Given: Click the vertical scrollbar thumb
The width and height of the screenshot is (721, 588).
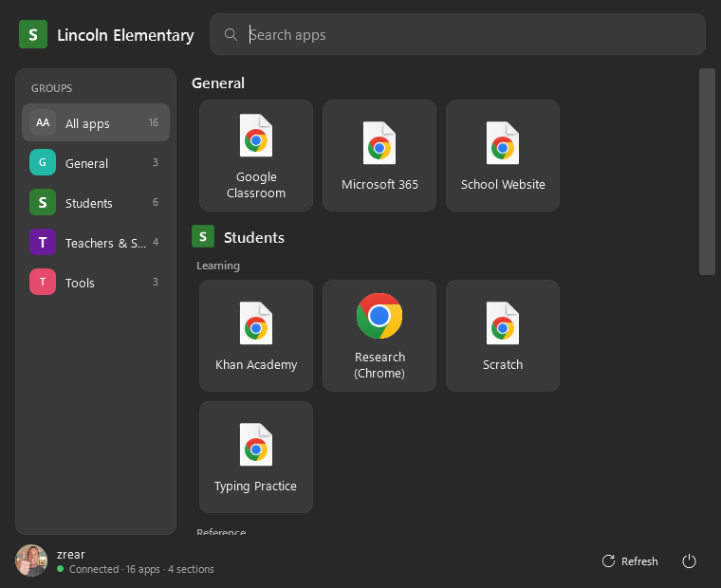Looking at the screenshot, I should 707,172.
